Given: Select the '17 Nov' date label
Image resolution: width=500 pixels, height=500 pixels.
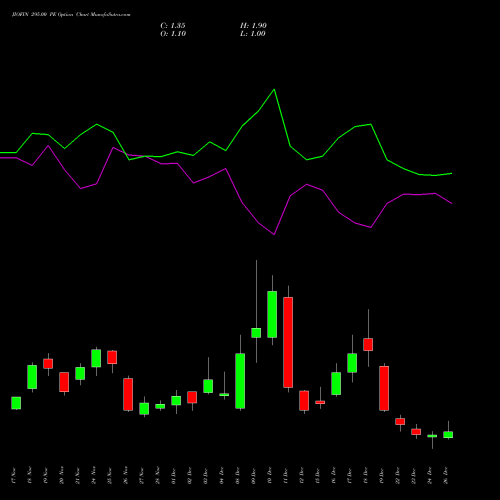Looking at the screenshot, I should (14, 476).
